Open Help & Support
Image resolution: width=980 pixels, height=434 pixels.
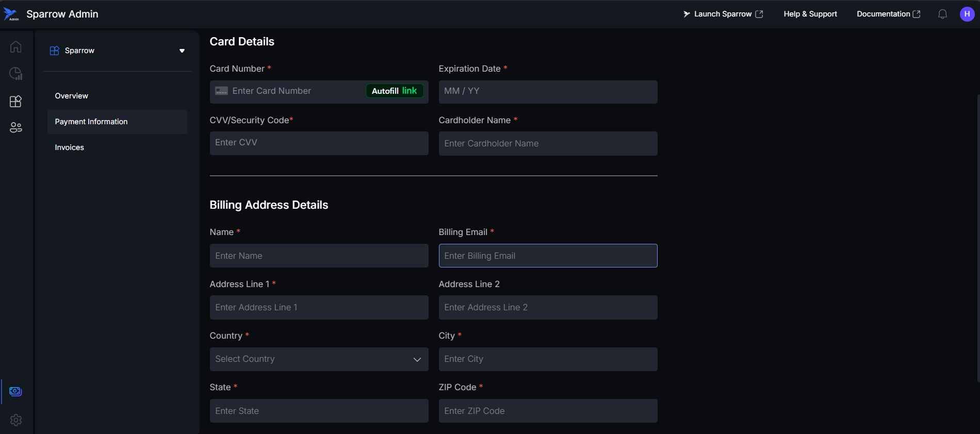810,14
